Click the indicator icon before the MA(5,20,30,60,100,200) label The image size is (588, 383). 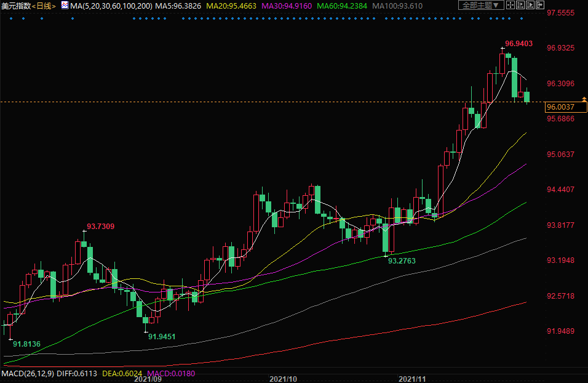click(x=64, y=5)
